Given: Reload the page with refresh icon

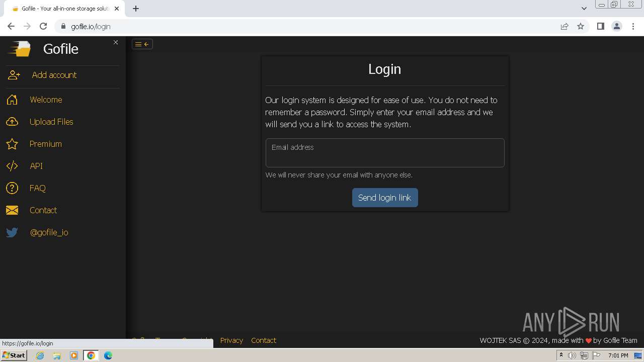Looking at the screenshot, I should click(x=43, y=26).
